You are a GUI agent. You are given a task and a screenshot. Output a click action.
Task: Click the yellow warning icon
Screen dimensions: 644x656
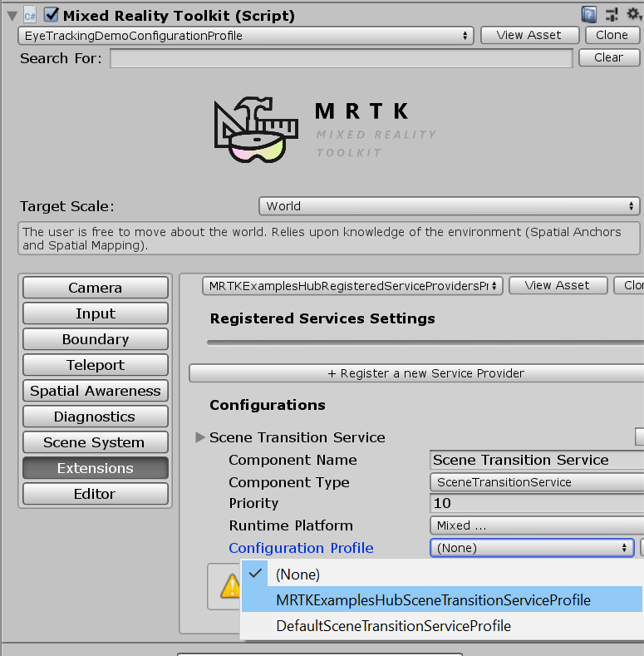[x=230, y=586]
